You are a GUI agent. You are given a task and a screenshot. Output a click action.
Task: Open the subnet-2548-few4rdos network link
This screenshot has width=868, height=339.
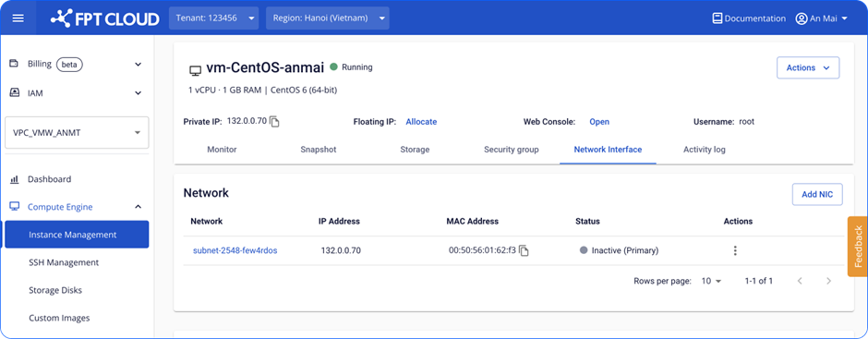[x=235, y=250]
